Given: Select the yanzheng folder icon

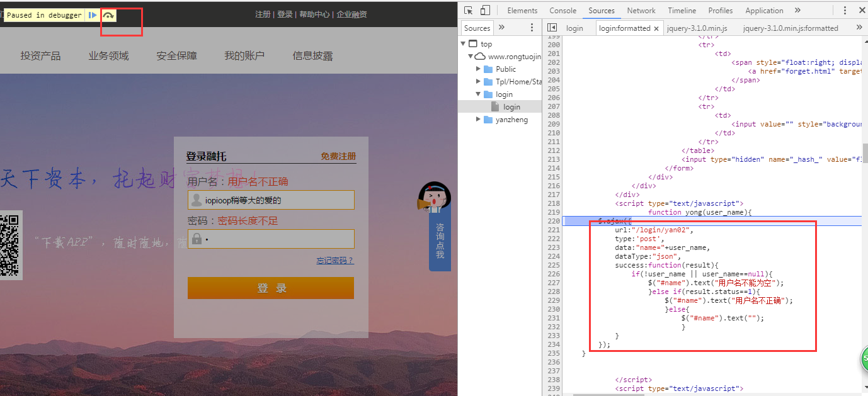Looking at the screenshot, I should [488, 119].
